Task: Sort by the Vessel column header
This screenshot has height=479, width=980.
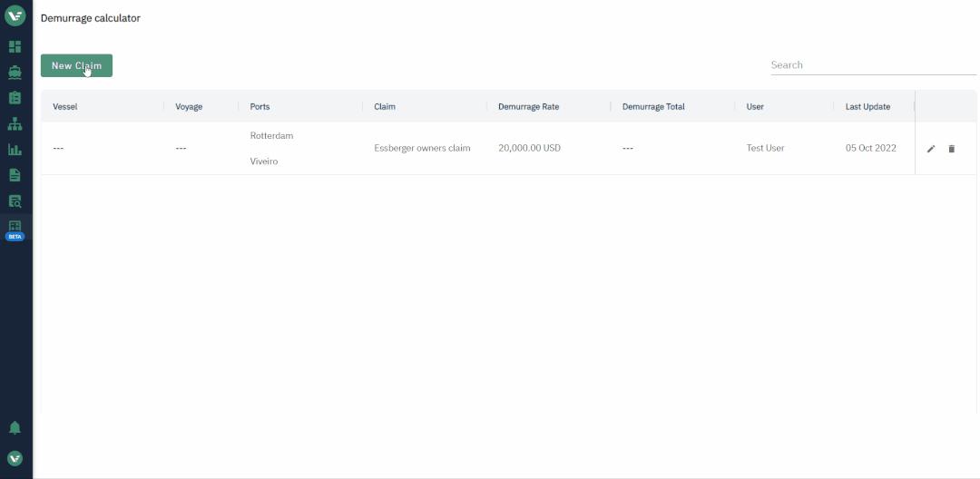Action: (x=65, y=107)
